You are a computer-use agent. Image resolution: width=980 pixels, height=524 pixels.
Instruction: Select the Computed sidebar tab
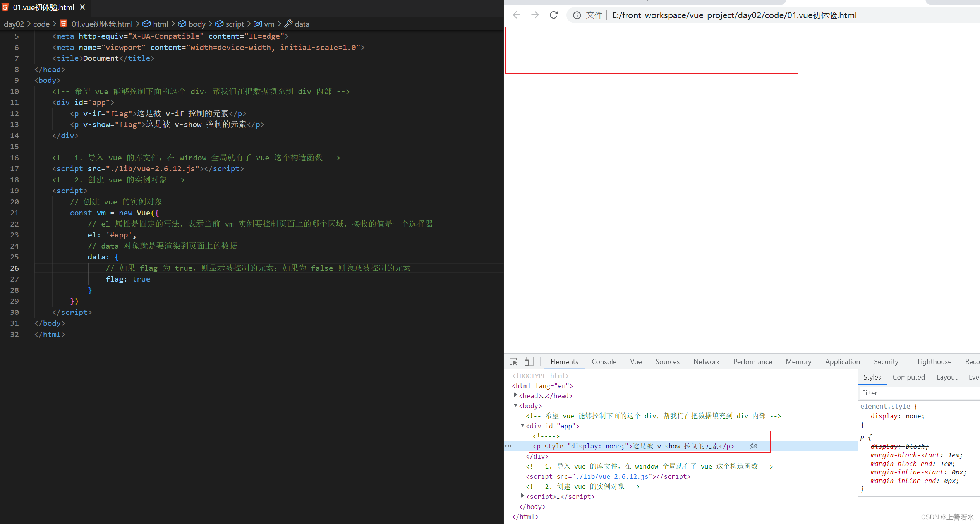point(908,377)
